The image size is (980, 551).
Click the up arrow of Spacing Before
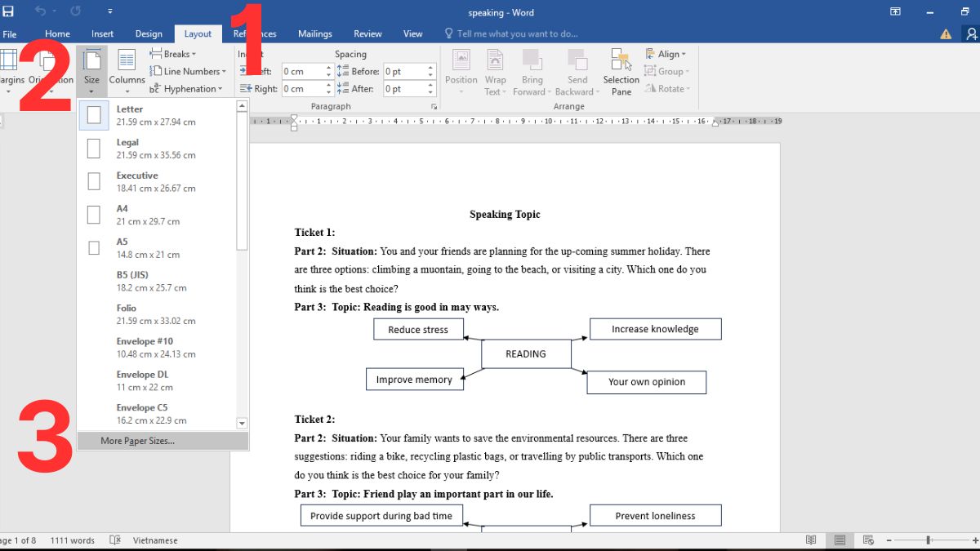(431, 68)
